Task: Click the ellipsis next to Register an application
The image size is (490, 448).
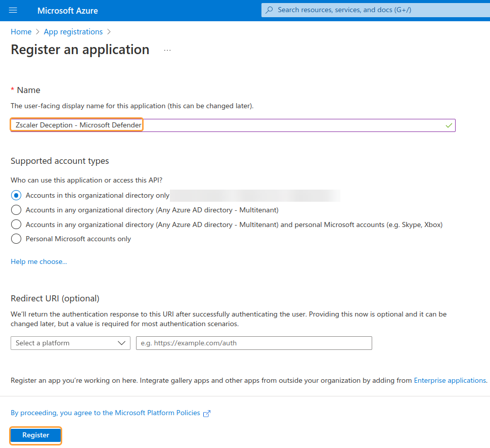Action: coord(167,50)
